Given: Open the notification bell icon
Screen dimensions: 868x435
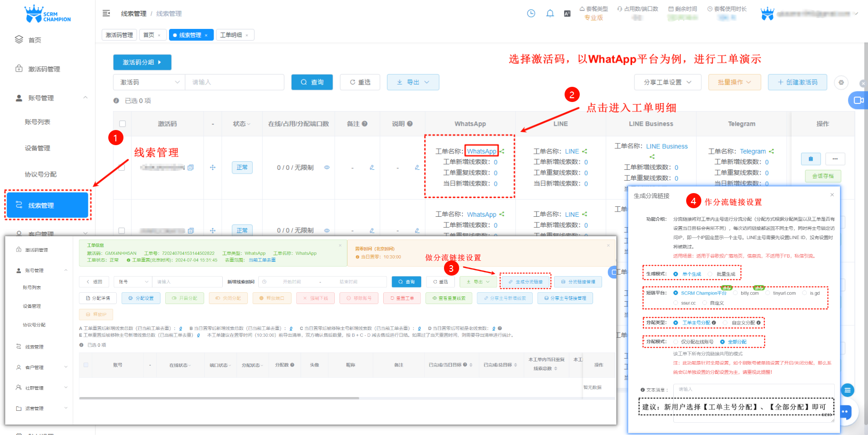Looking at the screenshot, I should tap(550, 13).
